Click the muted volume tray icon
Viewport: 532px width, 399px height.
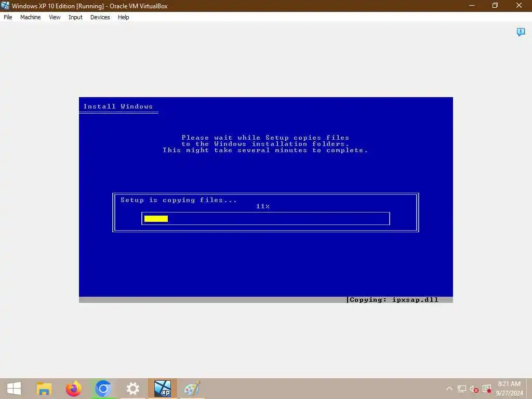pos(474,389)
